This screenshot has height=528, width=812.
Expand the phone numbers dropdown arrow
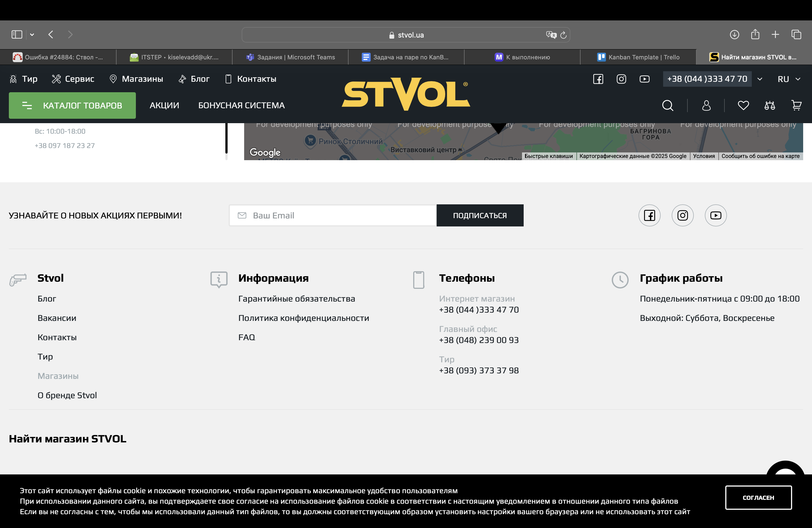coord(760,79)
